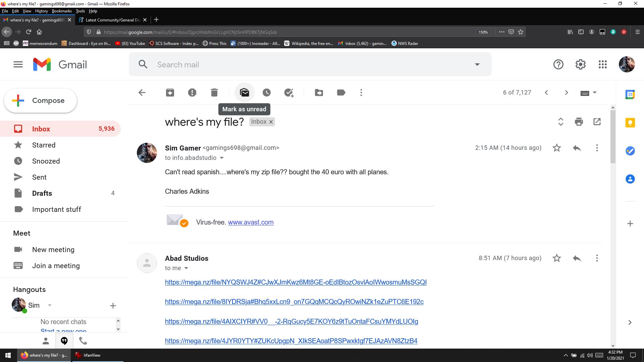
Task: Archive the open email
Action: (x=170, y=93)
